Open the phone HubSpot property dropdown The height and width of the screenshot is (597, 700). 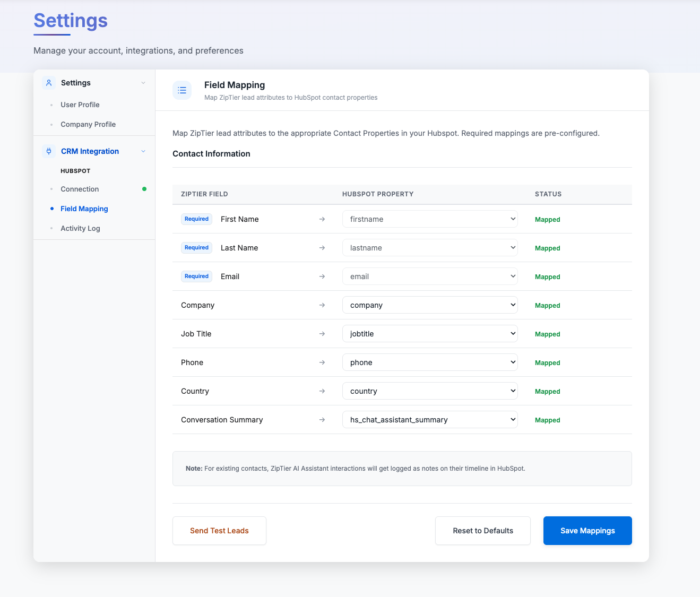pos(430,362)
